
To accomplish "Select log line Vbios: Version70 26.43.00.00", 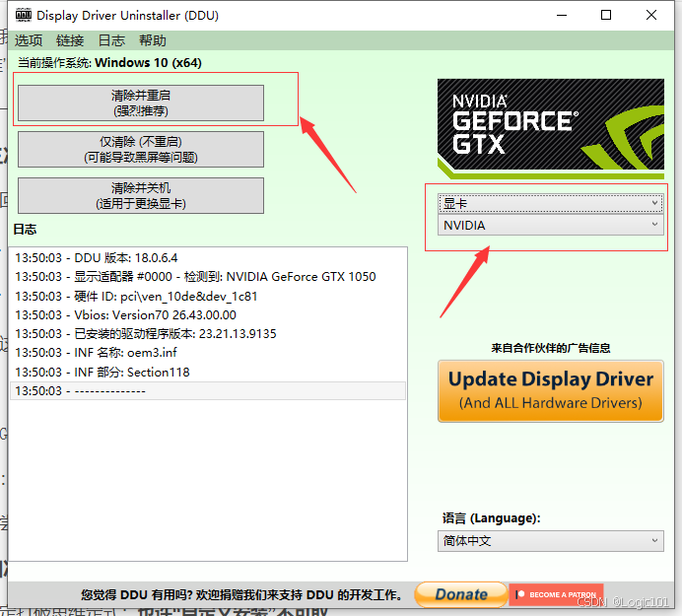I will (208, 315).
